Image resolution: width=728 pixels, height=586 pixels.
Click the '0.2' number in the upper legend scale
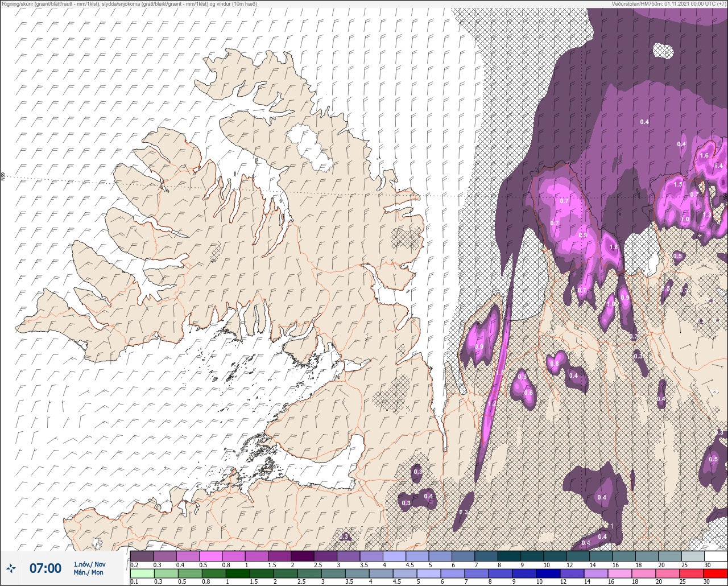(134, 564)
